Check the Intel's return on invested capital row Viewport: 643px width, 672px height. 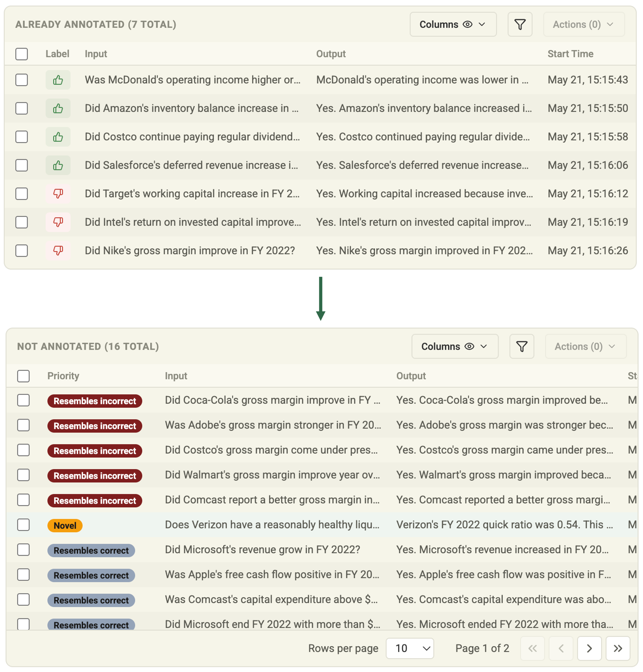(x=21, y=222)
